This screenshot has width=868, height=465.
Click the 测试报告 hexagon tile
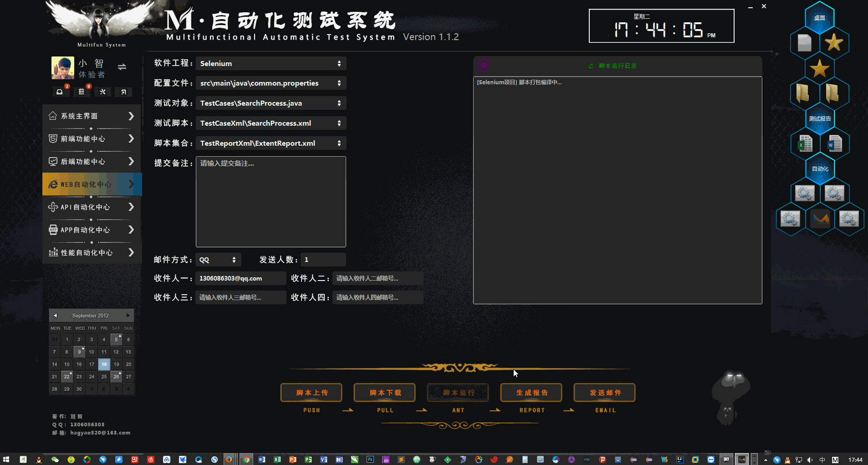820,118
